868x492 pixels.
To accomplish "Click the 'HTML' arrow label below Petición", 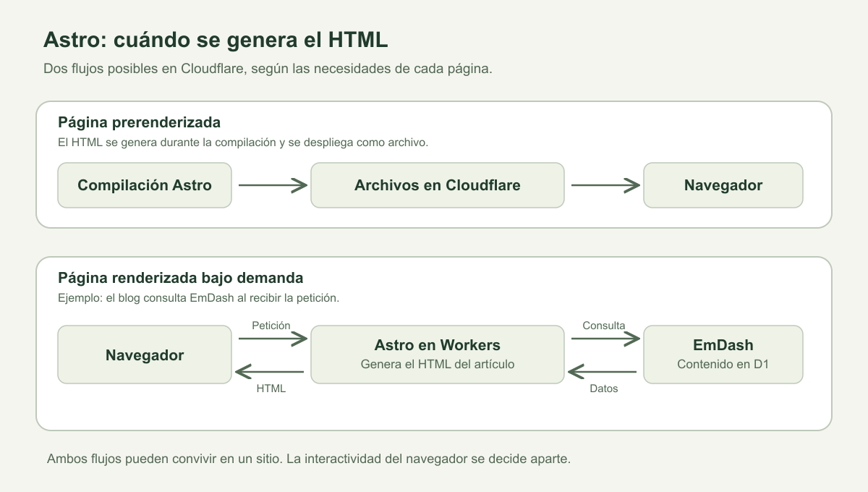I will (271, 389).
